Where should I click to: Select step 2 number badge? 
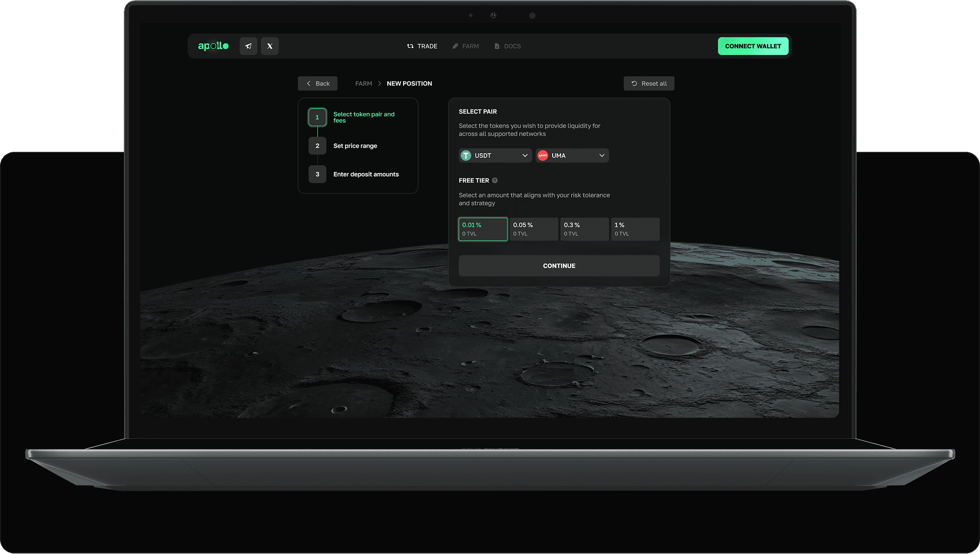[318, 146]
